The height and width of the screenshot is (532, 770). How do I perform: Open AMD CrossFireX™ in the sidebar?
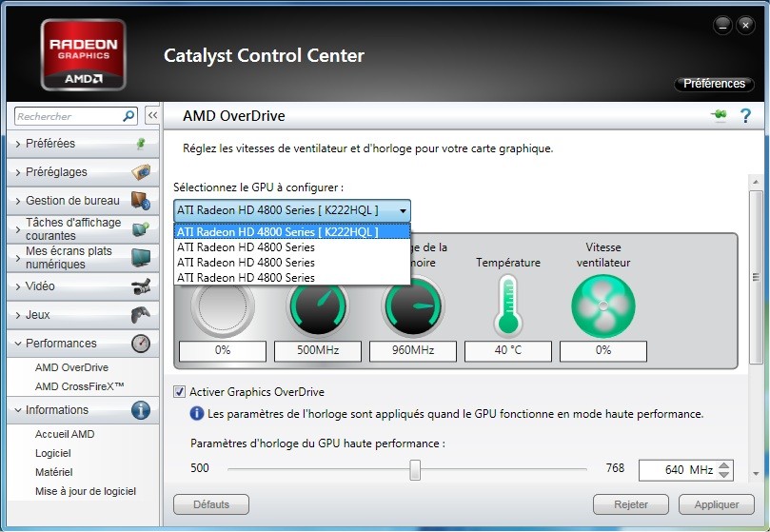[80, 386]
